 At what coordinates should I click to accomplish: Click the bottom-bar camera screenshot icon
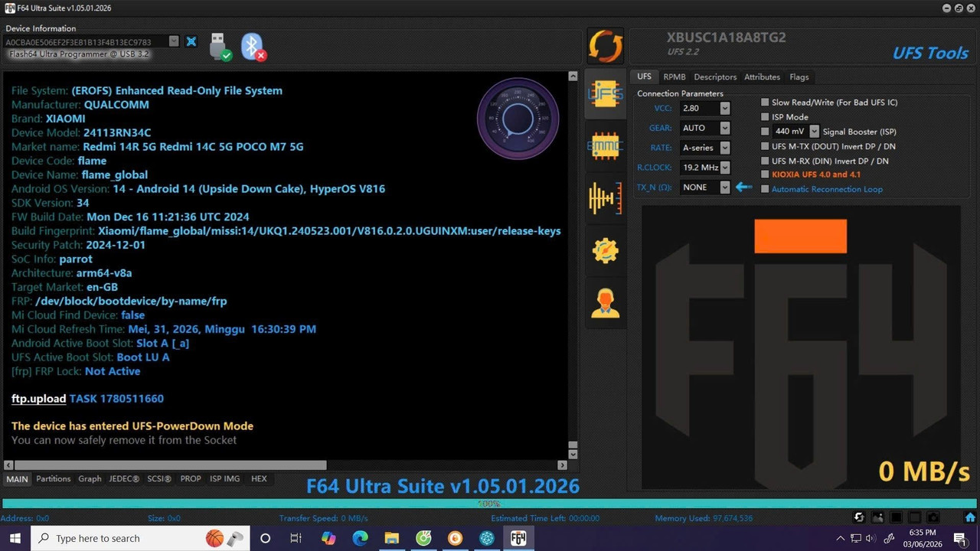(933, 518)
